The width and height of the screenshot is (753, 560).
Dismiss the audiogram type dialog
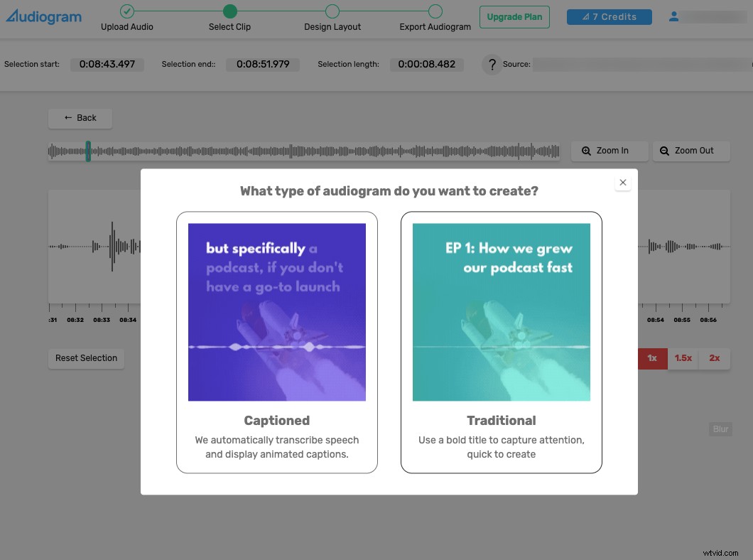pyautogui.click(x=623, y=183)
